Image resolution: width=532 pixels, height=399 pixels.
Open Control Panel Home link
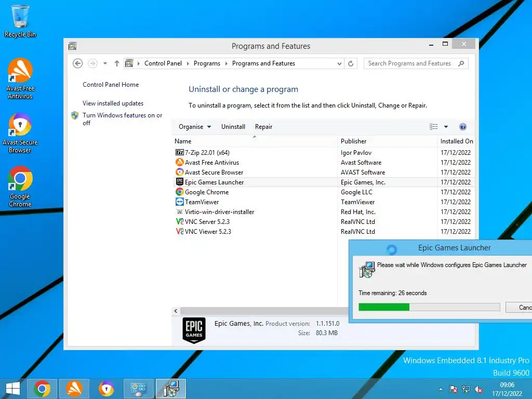coord(111,85)
